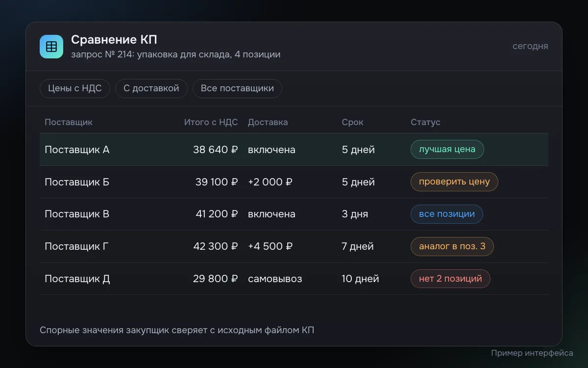Toggle the С доставкой filter chip

(151, 89)
